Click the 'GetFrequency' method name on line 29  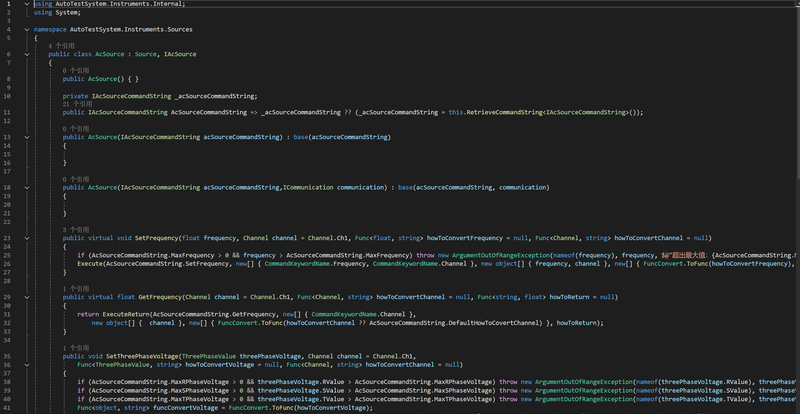click(x=160, y=297)
